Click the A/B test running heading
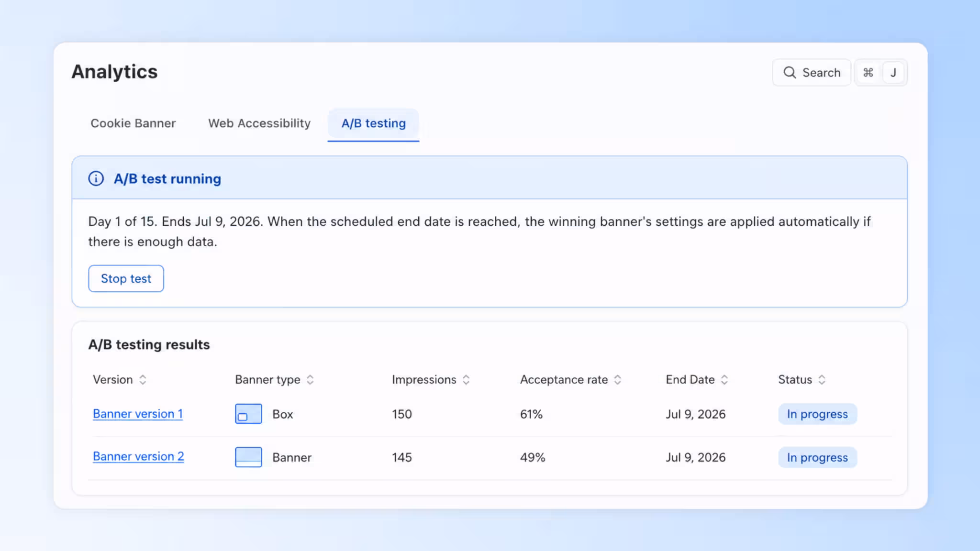The height and width of the screenshot is (551, 980). tap(167, 179)
